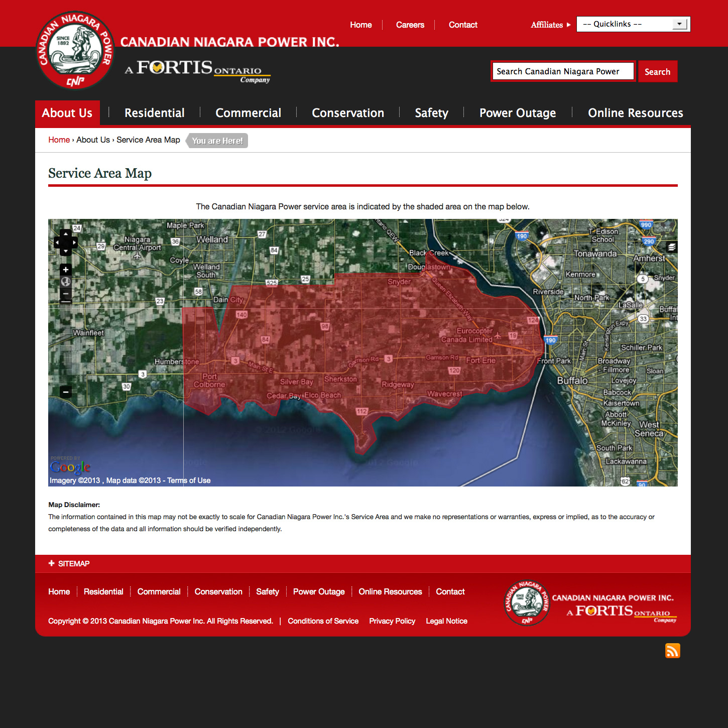Zoom in on the map with the plus button
This screenshot has width=728, height=728.
(x=66, y=270)
